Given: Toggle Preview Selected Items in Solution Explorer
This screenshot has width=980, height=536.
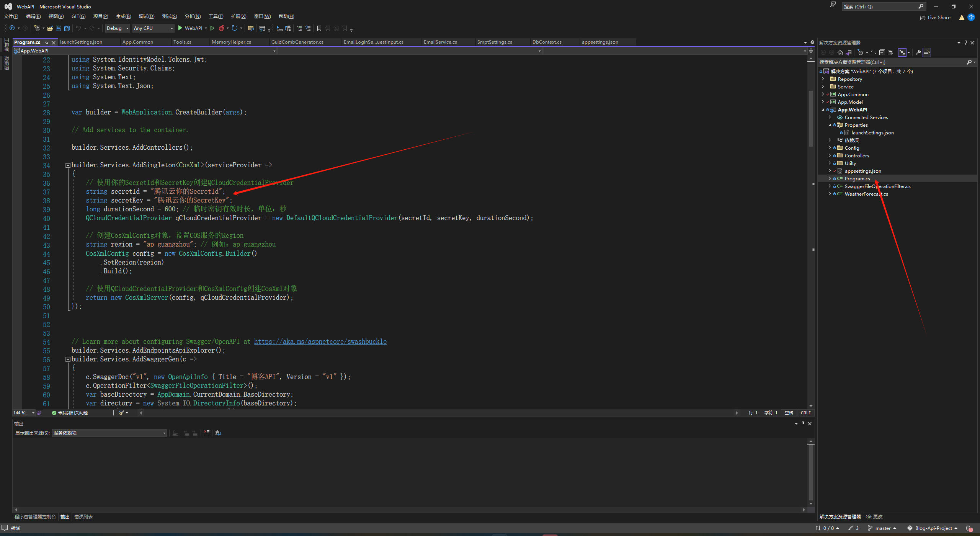Looking at the screenshot, I should coord(927,52).
